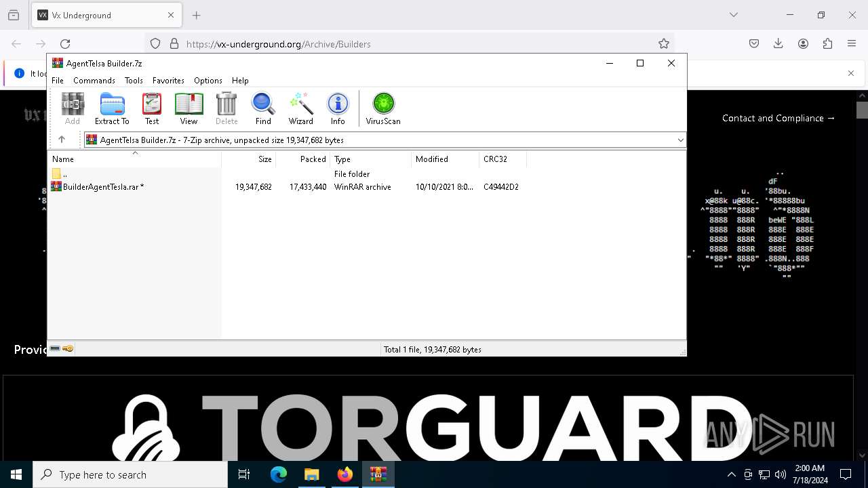Click the tracking protection shield icon
Viewport: 868px width, 488px height.
(155, 43)
